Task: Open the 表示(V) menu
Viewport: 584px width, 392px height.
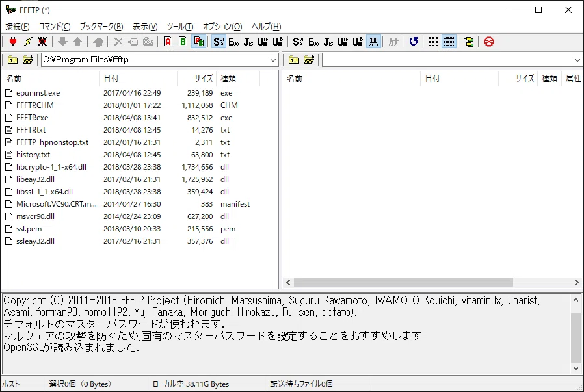Action: coord(145,27)
